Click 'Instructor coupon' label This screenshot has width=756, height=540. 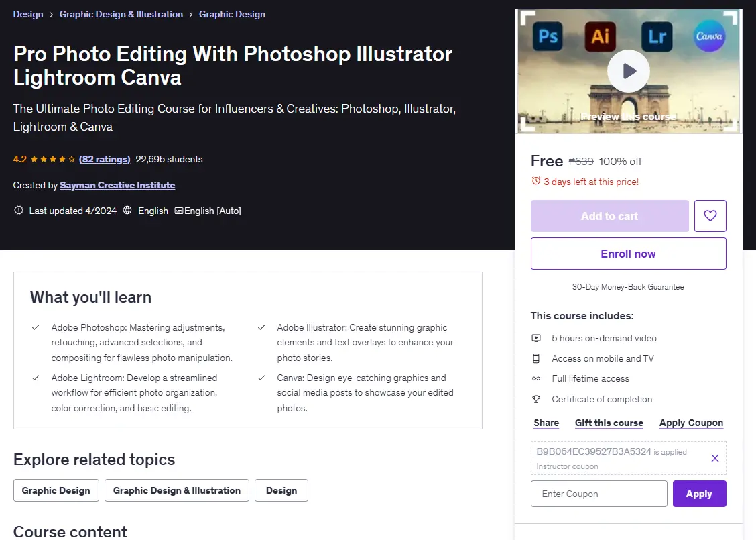point(567,466)
